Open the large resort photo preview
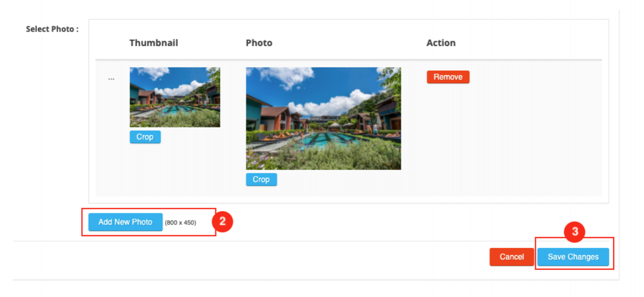Screen dimensions: 644x297 (x=323, y=118)
